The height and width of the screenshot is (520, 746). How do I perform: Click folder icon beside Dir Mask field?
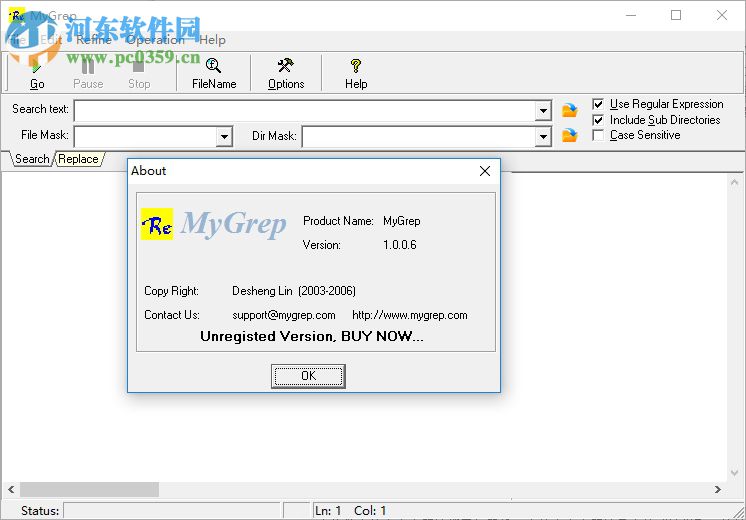[x=569, y=136]
